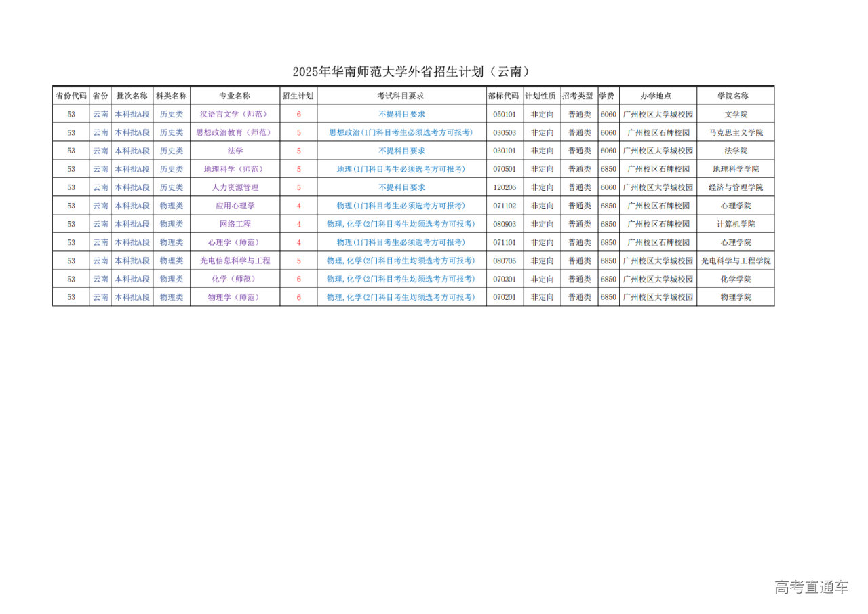Select the 马克思主义学院 college cell

point(735,132)
